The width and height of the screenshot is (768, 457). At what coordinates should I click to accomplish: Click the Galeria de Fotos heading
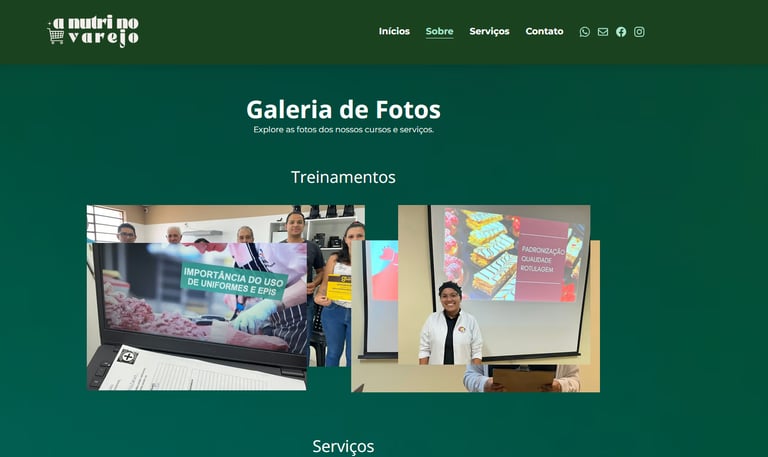click(343, 109)
